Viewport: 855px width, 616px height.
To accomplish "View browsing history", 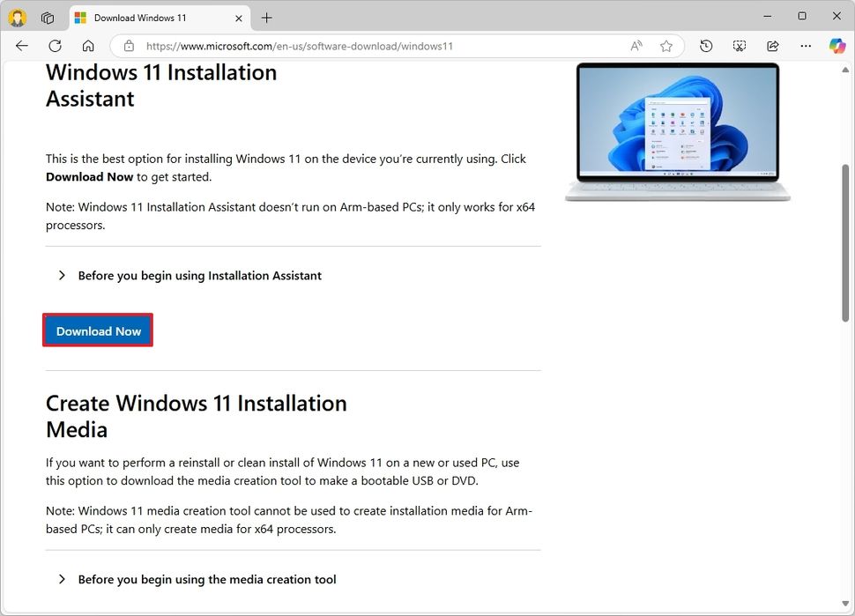I will (706, 46).
